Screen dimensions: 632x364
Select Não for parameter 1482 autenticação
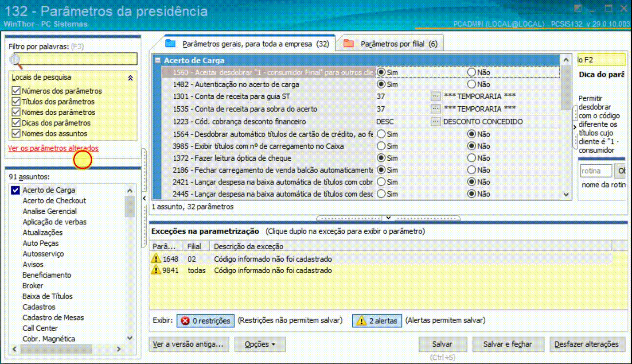472,84
